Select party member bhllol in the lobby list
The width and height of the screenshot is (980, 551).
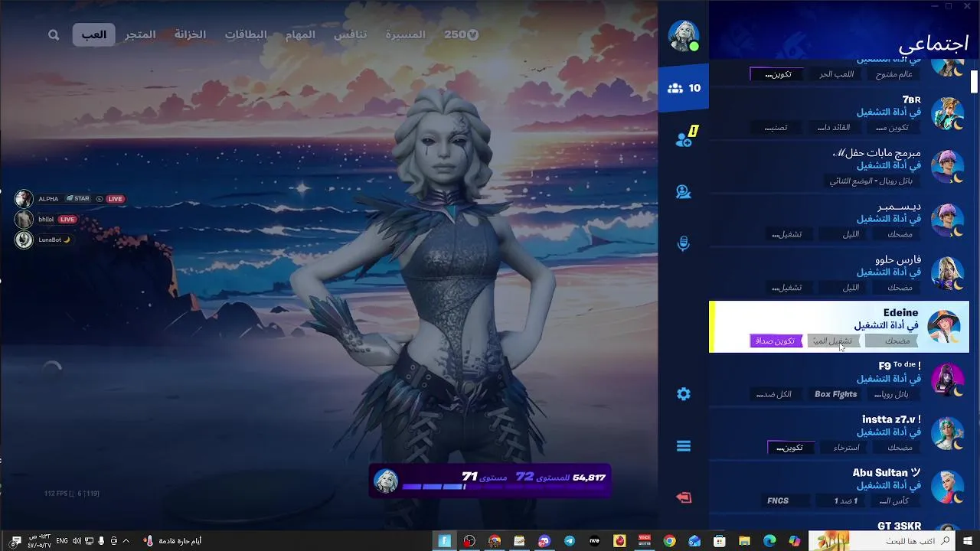tap(46, 220)
